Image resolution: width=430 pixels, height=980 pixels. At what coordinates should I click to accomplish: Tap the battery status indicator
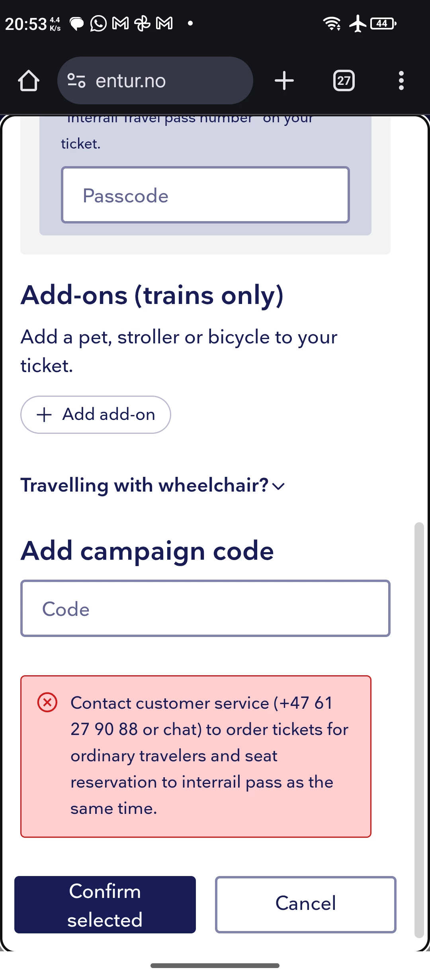tap(383, 24)
